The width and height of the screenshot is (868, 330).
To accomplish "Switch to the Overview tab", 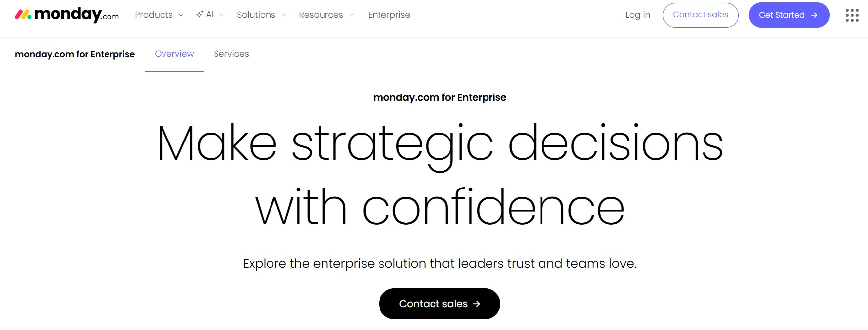I will (174, 54).
